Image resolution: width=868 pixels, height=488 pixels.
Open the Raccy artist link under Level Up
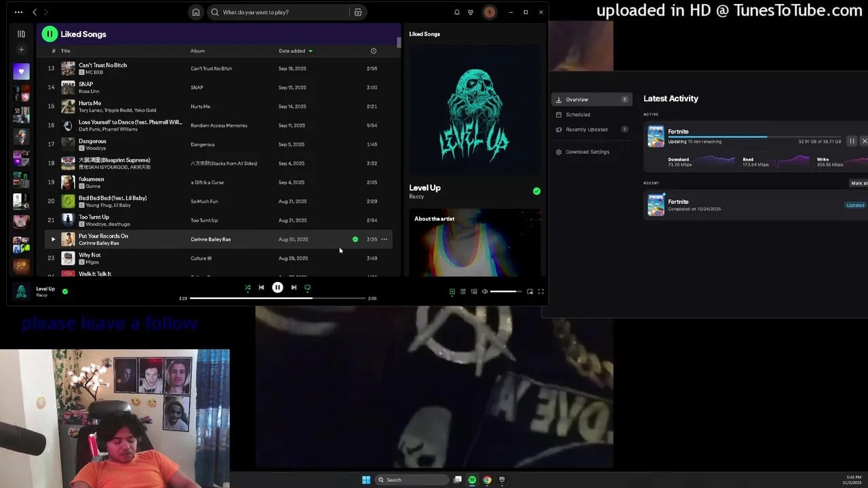click(416, 197)
